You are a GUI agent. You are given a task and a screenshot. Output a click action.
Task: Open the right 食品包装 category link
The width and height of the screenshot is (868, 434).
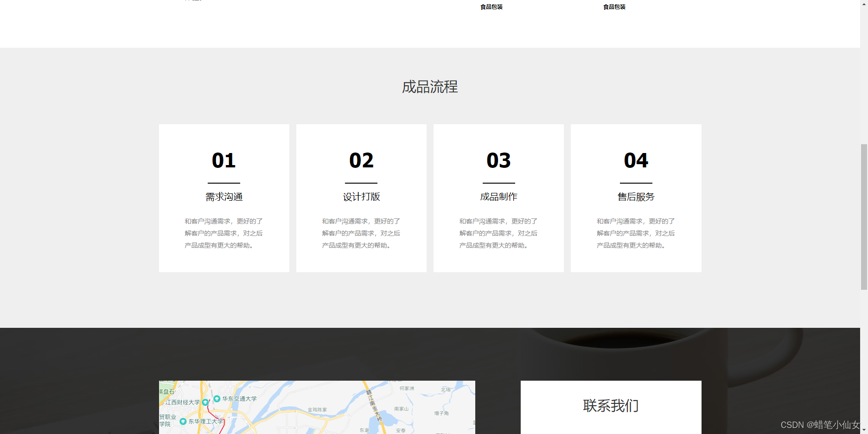pyautogui.click(x=614, y=6)
